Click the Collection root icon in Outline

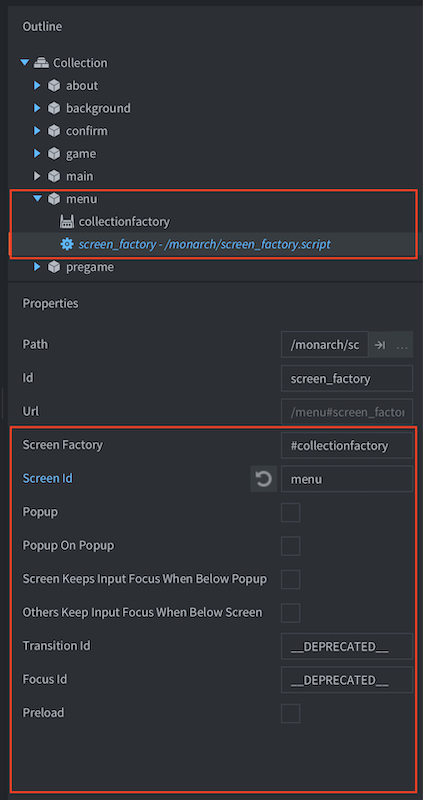coord(41,63)
